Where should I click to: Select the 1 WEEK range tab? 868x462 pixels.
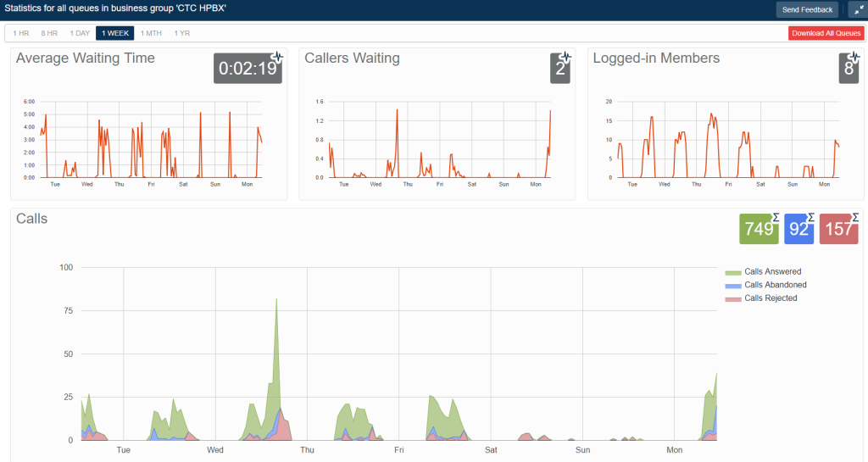tap(115, 33)
